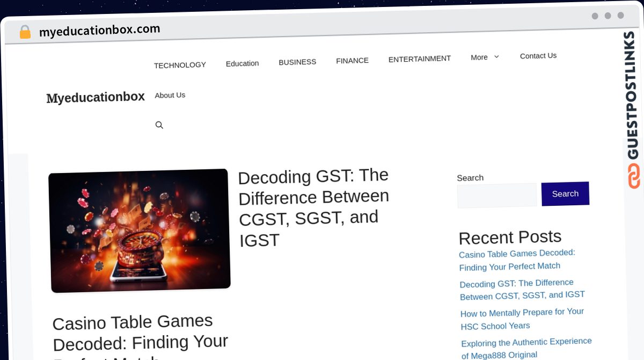Open the TECHNOLOGY menu item
This screenshot has width=644, height=360.
pos(180,65)
